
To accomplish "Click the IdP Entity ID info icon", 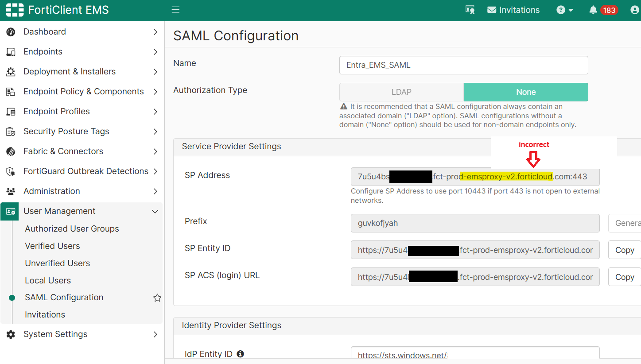I will (x=241, y=354).
